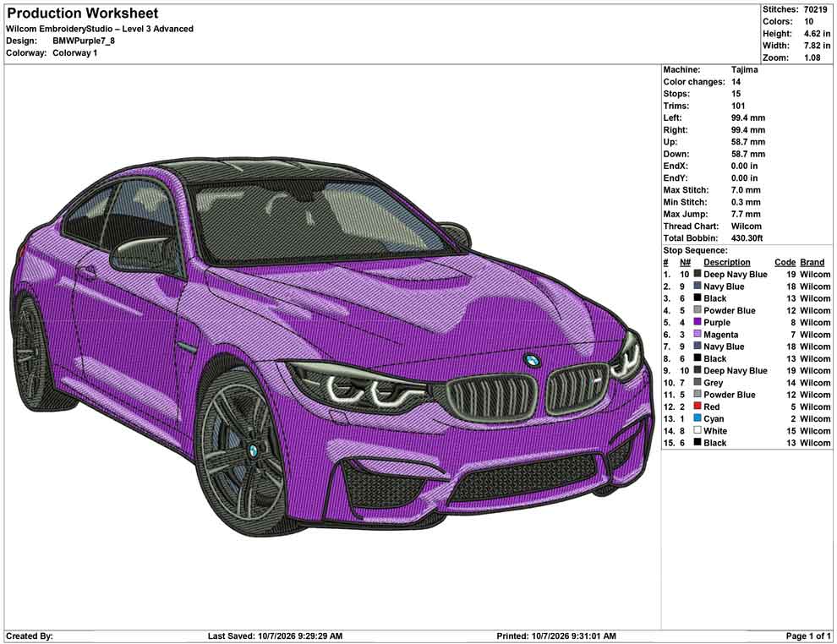Click the Height value '4.62 in'

pyautogui.click(x=818, y=34)
